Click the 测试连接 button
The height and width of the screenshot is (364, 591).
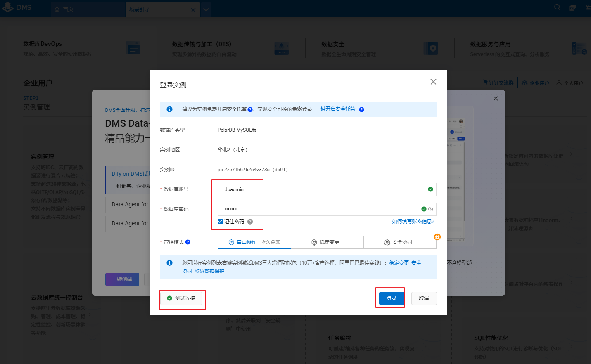pos(181,298)
